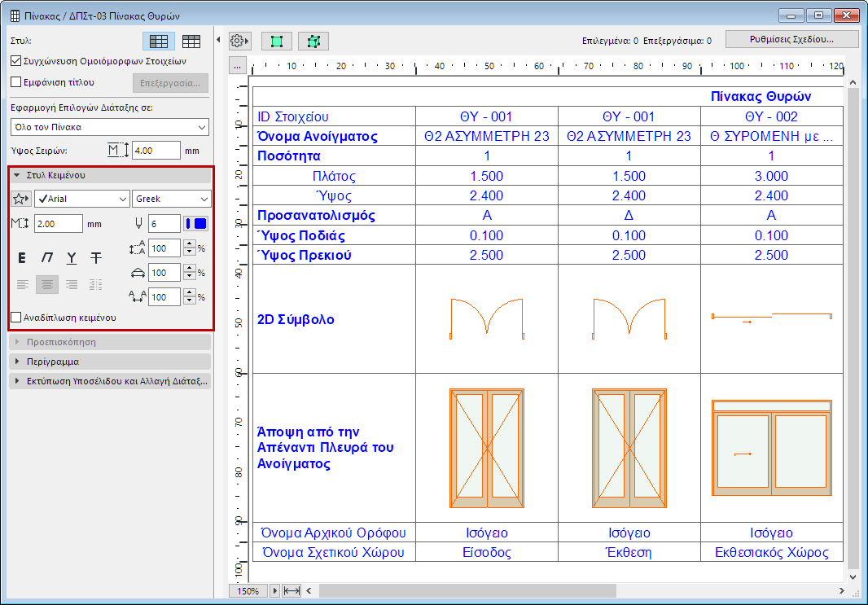Open the gear settings menu above table
This screenshot has height=605, width=868.
coord(239,41)
